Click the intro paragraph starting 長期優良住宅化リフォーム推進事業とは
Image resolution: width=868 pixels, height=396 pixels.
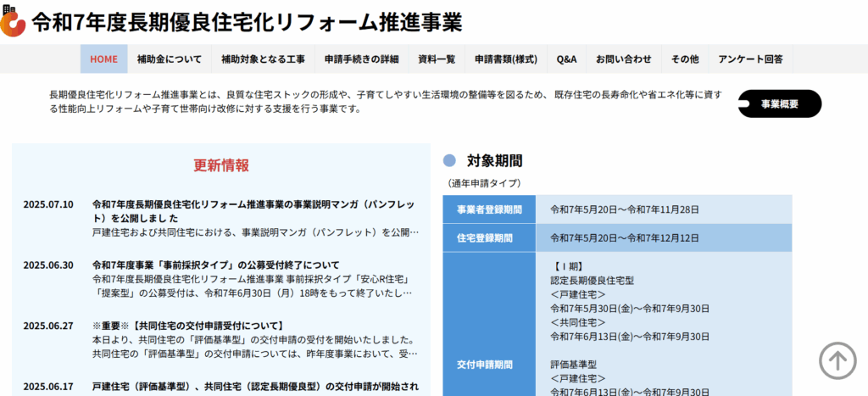pyautogui.click(x=387, y=102)
